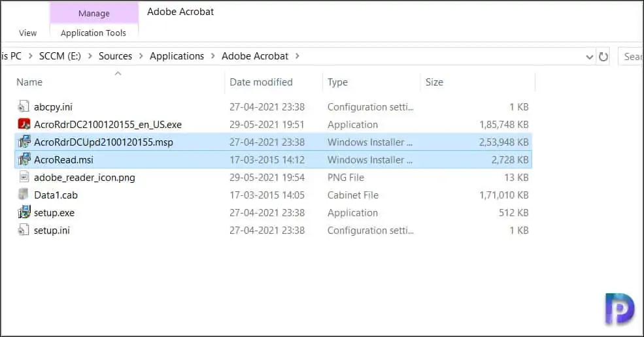This screenshot has width=644, height=337.
Task: Expand the chevron before SCCM (E:)
Action: [30, 56]
